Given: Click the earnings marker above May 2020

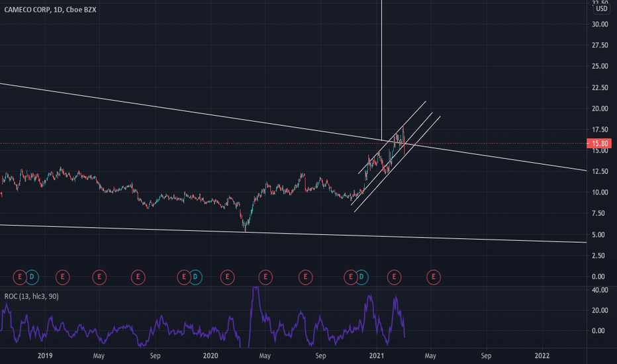Looking at the screenshot, I should point(265,277).
